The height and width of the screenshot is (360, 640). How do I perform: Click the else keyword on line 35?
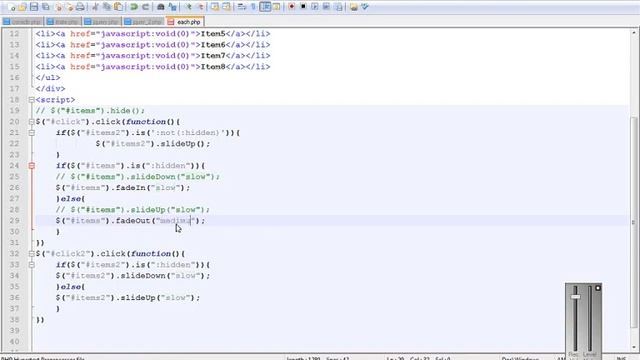tap(70, 287)
